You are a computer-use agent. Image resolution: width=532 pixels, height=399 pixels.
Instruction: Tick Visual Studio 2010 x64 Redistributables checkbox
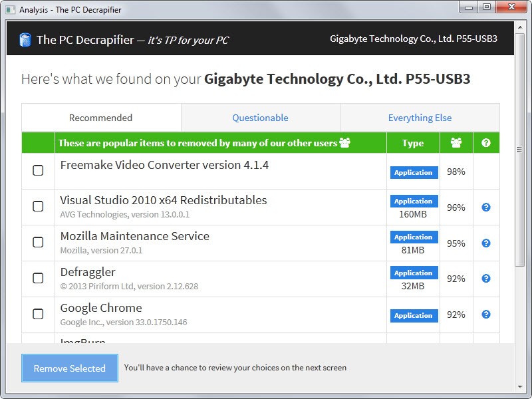[x=38, y=206]
